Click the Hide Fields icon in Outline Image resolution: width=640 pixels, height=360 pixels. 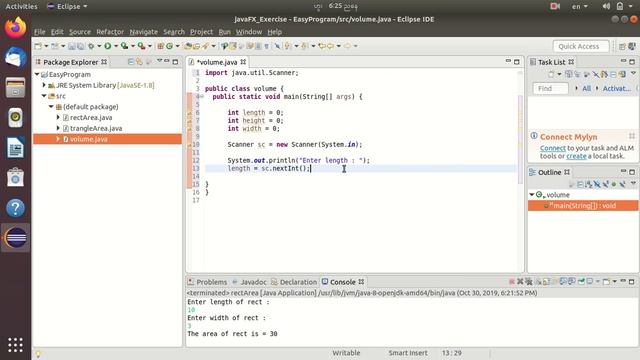pyautogui.click(x=597, y=184)
